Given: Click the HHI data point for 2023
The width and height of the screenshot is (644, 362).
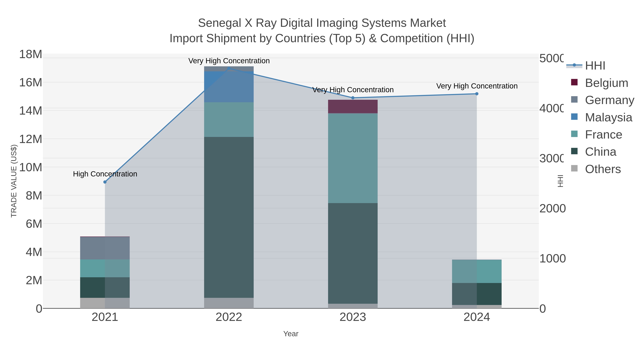Looking at the screenshot, I should tap(353, 98).
